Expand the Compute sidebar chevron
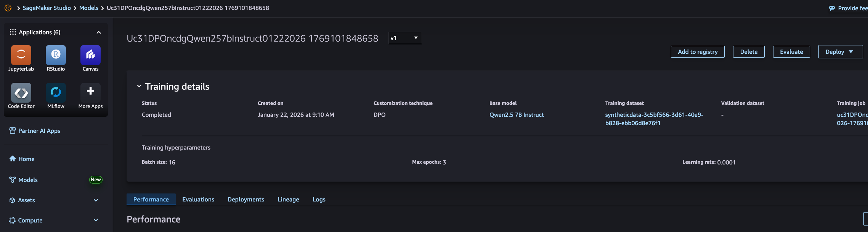Screen dimensions: 868x232 point(96,220)
